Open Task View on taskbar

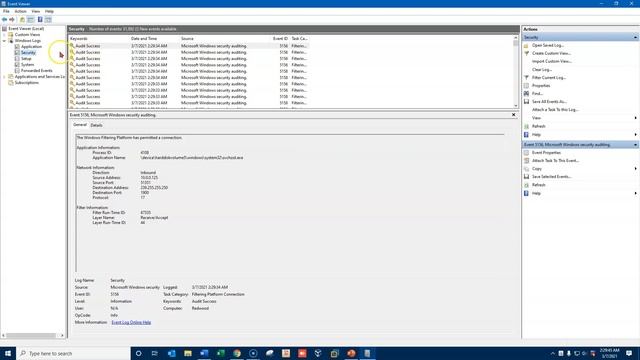[x=155, y=353]
